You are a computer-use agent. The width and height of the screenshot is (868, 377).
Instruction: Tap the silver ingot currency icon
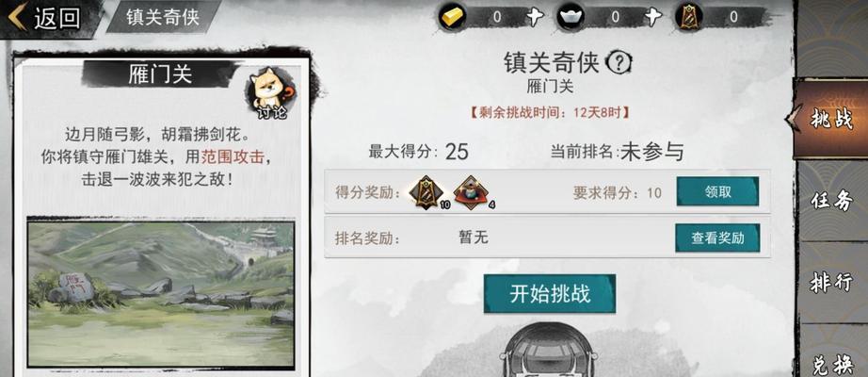click(x=571, y=17)
